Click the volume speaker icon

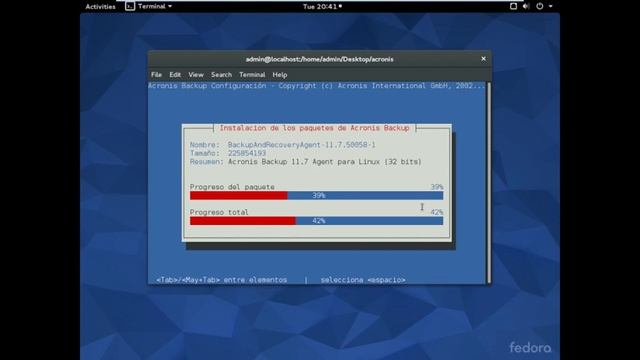pyautogui.click(x=526, y=6)
